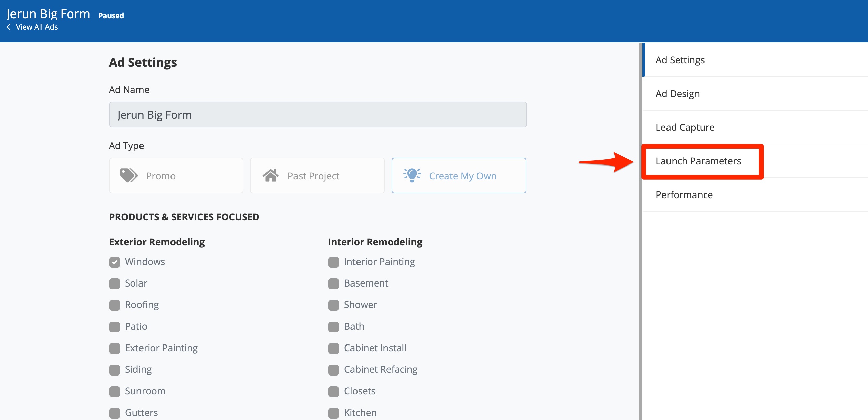Image resolution: width=868 pixels, height=420 pixels.
Task: Uncheck the Windows checkbox
Action: point(115,262)
